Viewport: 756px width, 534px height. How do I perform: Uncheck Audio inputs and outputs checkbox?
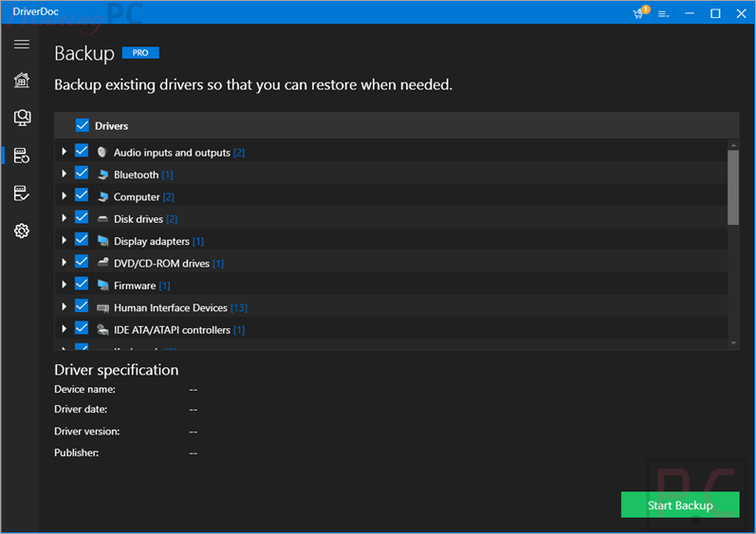pos(82,151)
